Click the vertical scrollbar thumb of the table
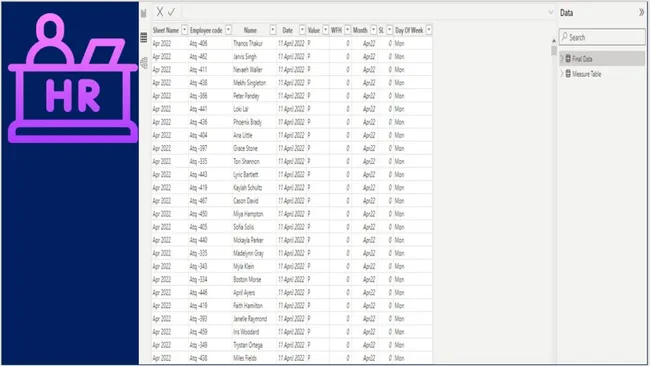Screen dimensions: 650x366 point(554,51)
